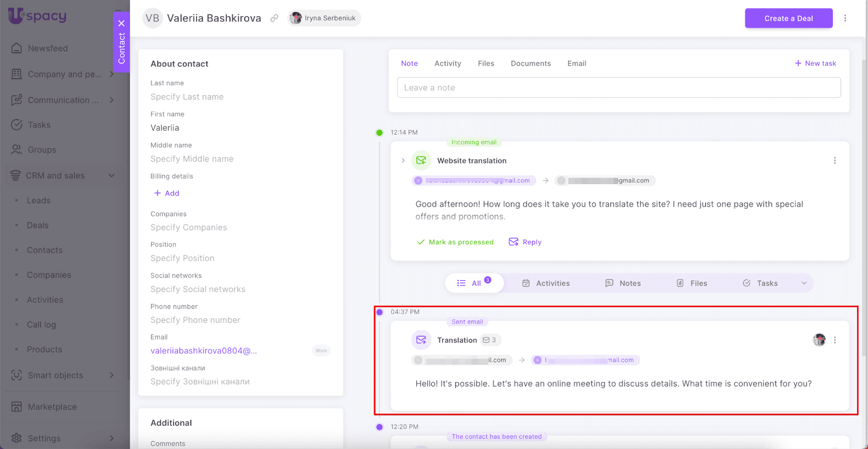Mark the incoming email as processed
Viewport: 868px width, 449px height.
click(455, 242)
